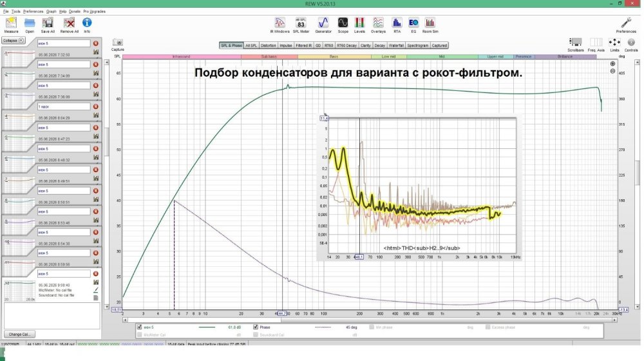Switch to the Impulse tab

pyautogui.click(x=286, y=45)
